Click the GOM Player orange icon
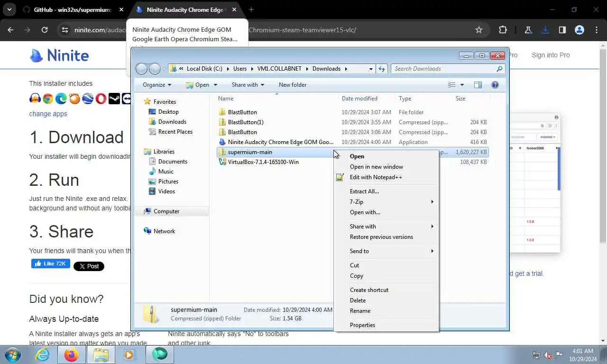 point(74,99)
